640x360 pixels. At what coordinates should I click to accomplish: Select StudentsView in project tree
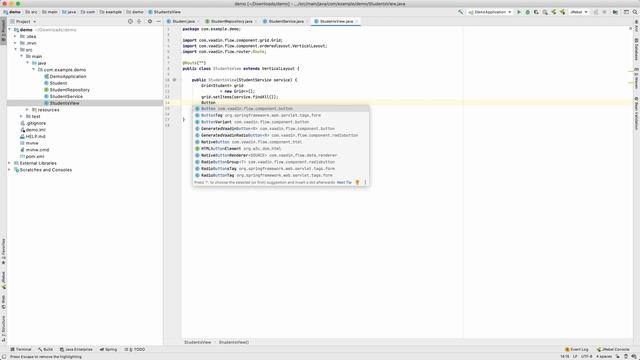64,103
